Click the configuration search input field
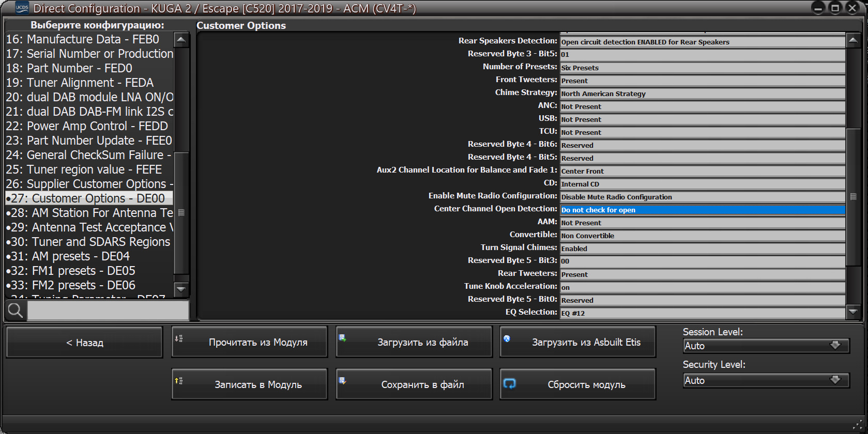 [x=108, y=311]
